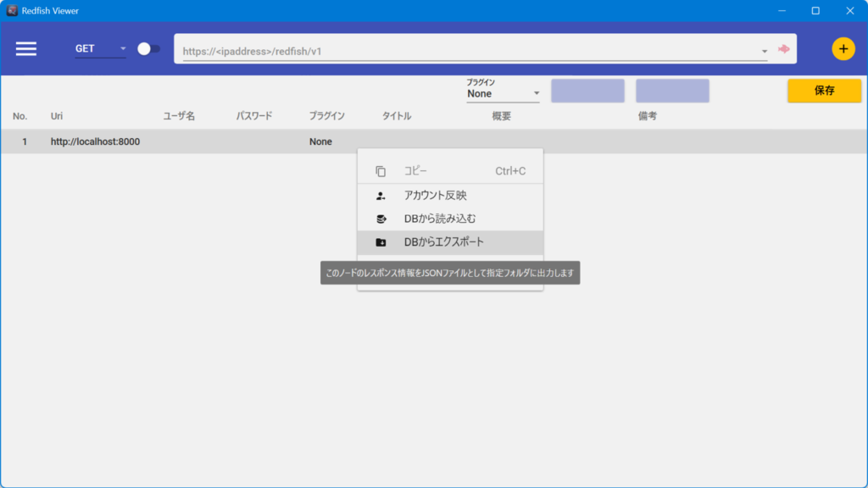Open the hamburger navigation menu

coord(26,48)
